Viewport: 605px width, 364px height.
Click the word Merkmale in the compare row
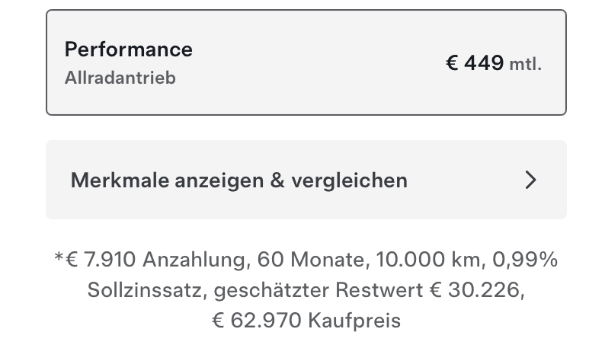point(120,180)
